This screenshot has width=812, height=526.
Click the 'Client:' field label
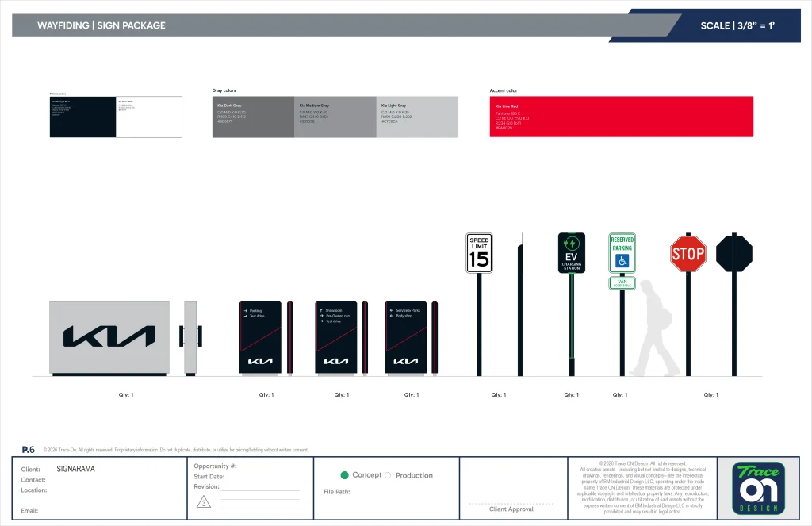point(31,470)
